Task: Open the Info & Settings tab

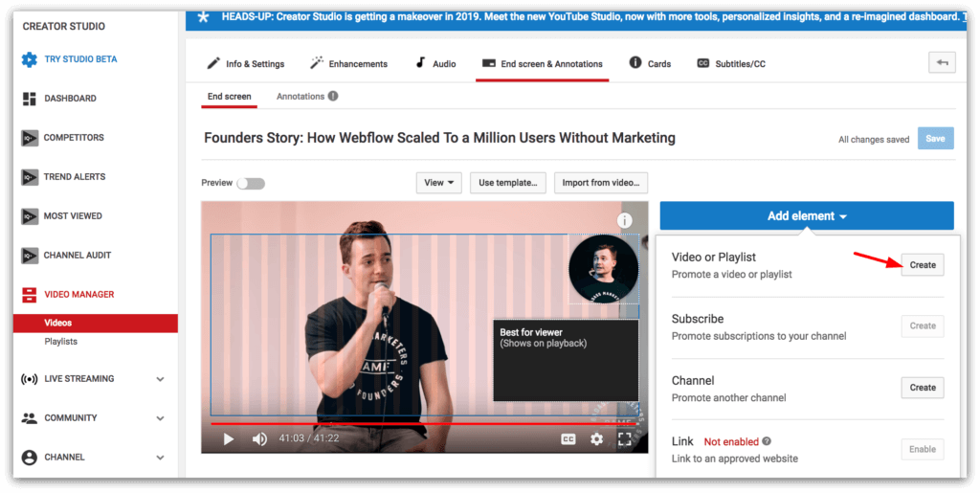Action: pos(246,64)
